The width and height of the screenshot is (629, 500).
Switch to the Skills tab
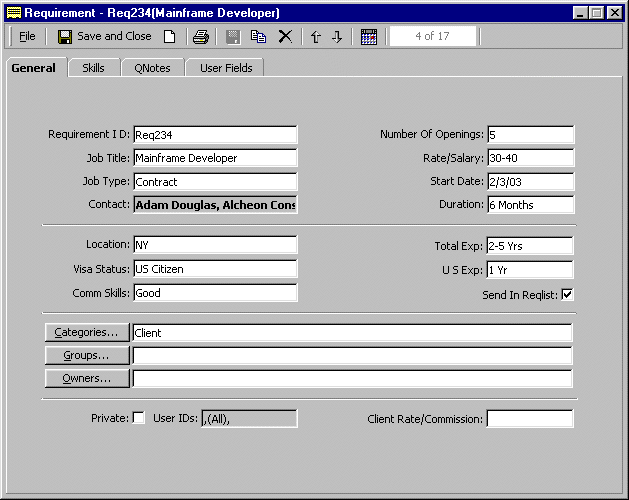click(x=93, y=68)
